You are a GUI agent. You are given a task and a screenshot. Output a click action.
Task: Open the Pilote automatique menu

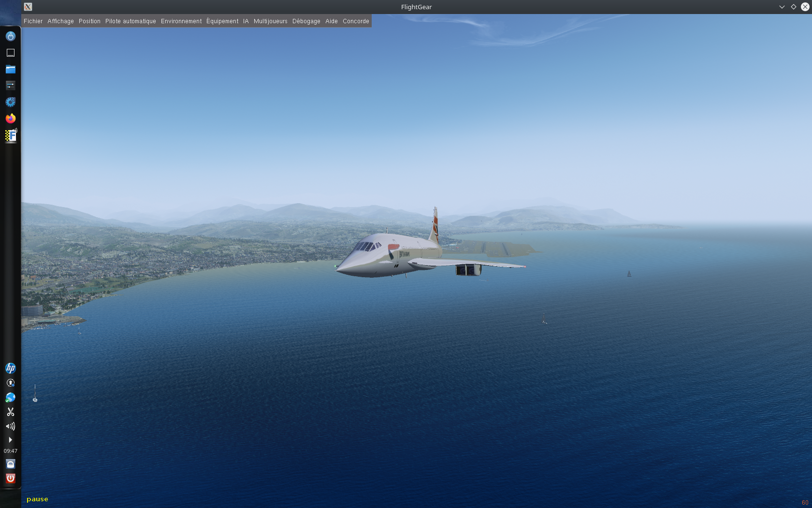[130, 21]
